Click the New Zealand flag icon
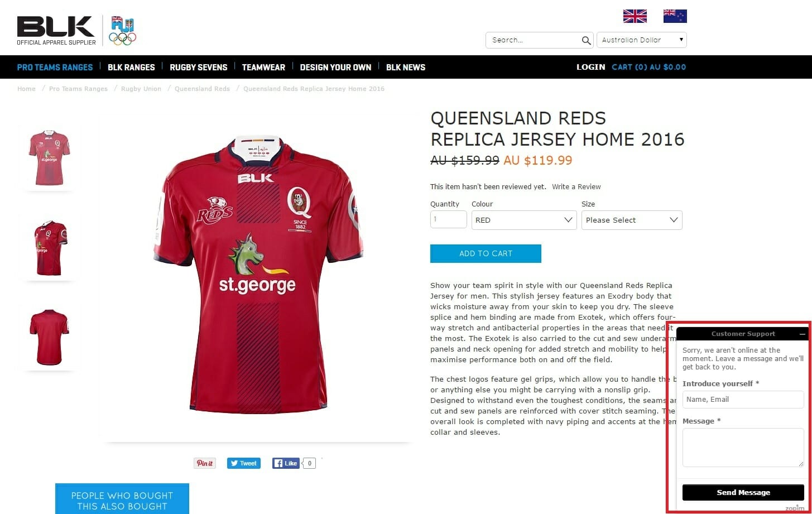 pyautogui.click(x=675, y=16)
